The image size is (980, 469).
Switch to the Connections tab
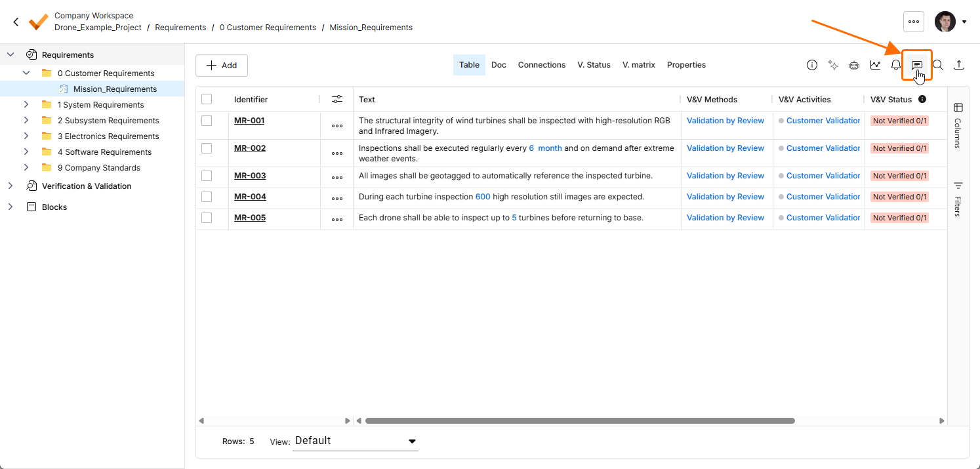[542, 65]
